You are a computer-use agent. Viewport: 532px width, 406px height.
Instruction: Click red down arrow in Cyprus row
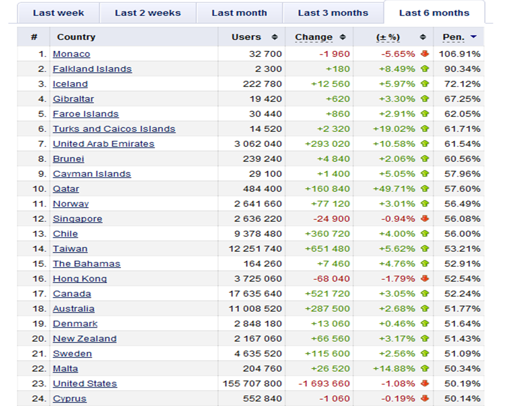click(x=424, y=399)
